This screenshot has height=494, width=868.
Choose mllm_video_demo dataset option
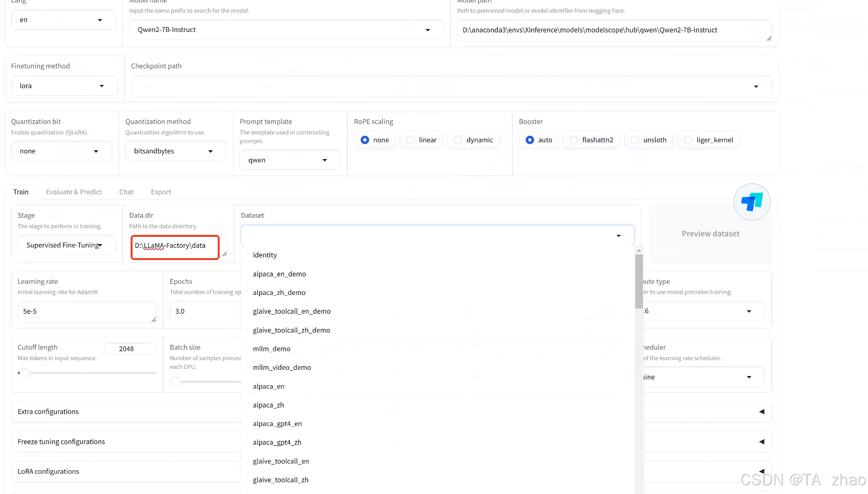point(438,367)
